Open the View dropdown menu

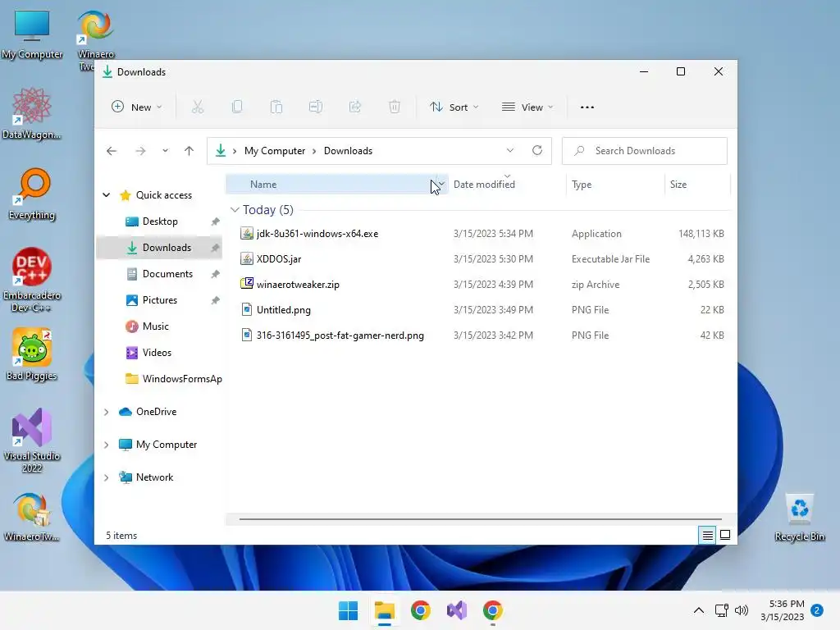click(x=527, y=107)
